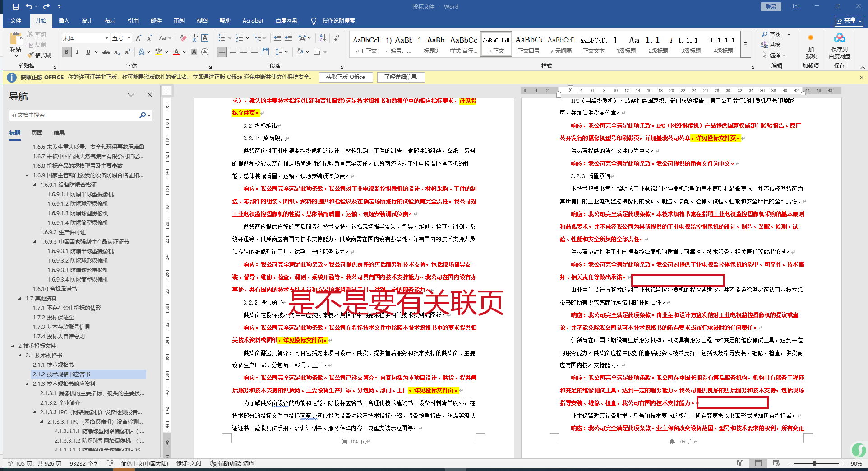Screen dimensions: 868x471
Task: Increase font size with the grow-font icon
Action: tap(139, 38)
